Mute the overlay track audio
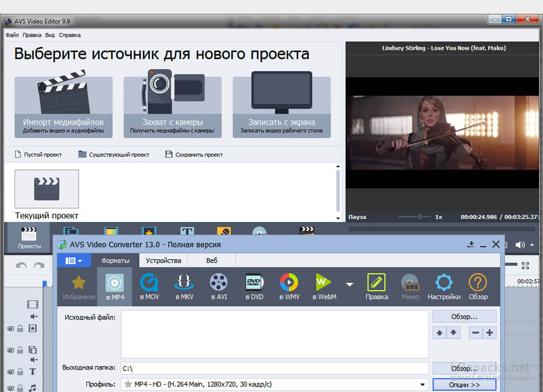Image resolution: width=543 pixels, height=392 pixels. pyautogui.click(x=34, y=360)
